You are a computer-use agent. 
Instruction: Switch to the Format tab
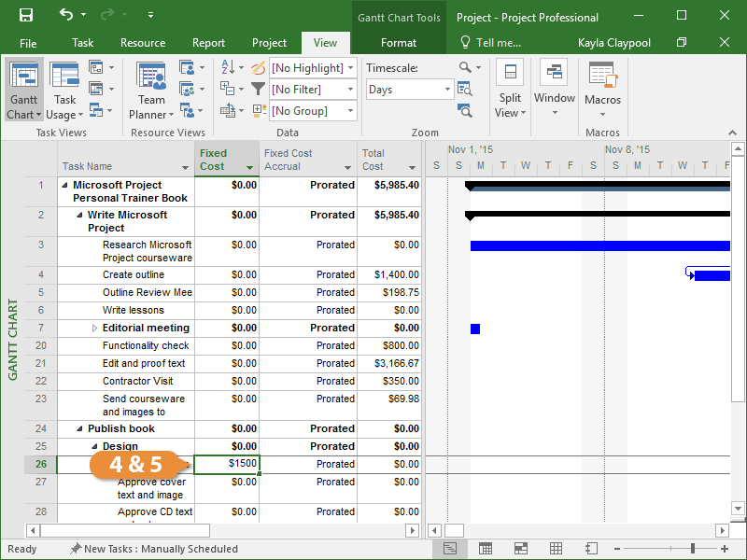[399, 43]
